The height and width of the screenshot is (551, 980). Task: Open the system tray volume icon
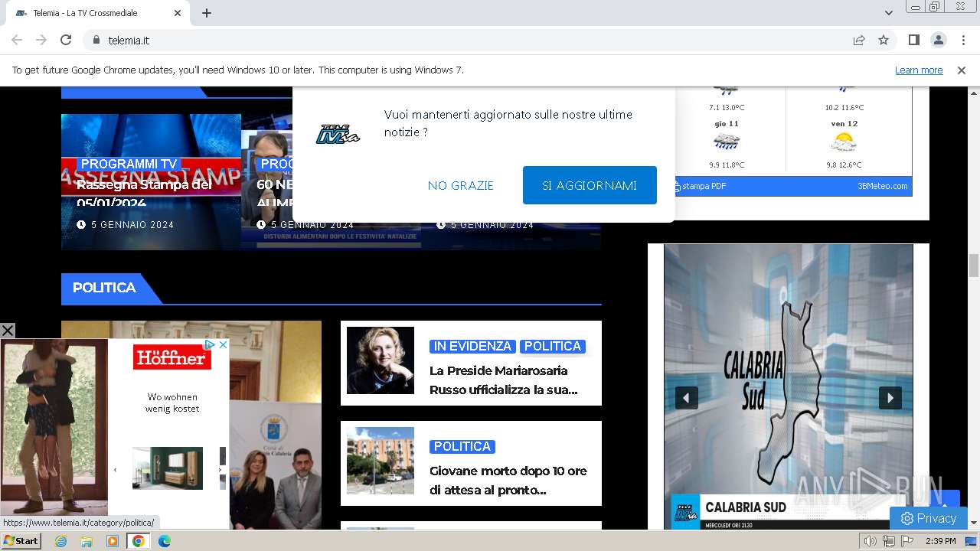point(871,541)
